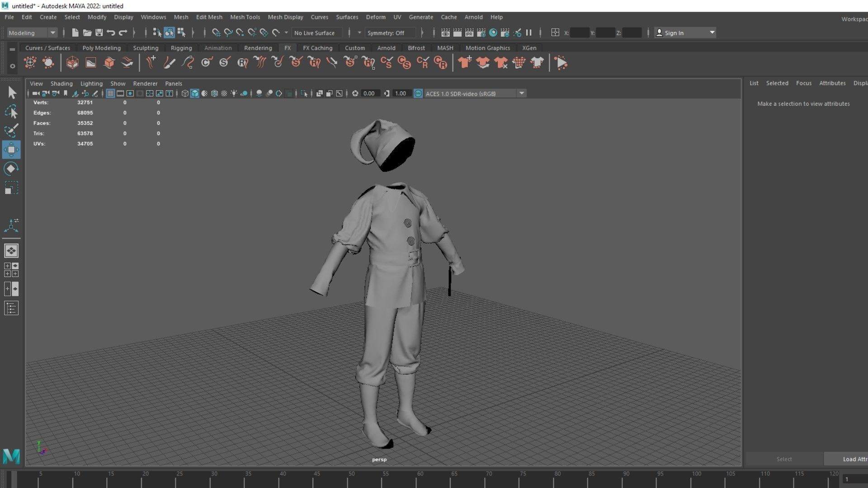
Task: Choose the Paint Selection tool
Action: click(11, 131)
